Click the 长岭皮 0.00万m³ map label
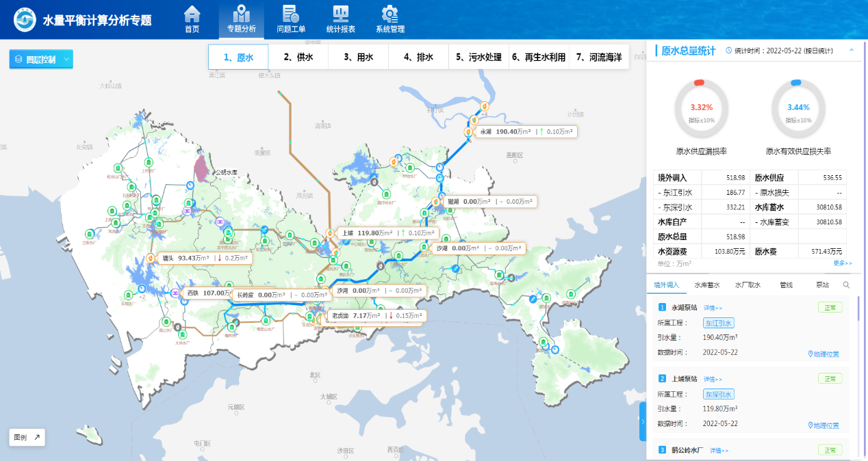The image size is (868, 461). point(281,295)
